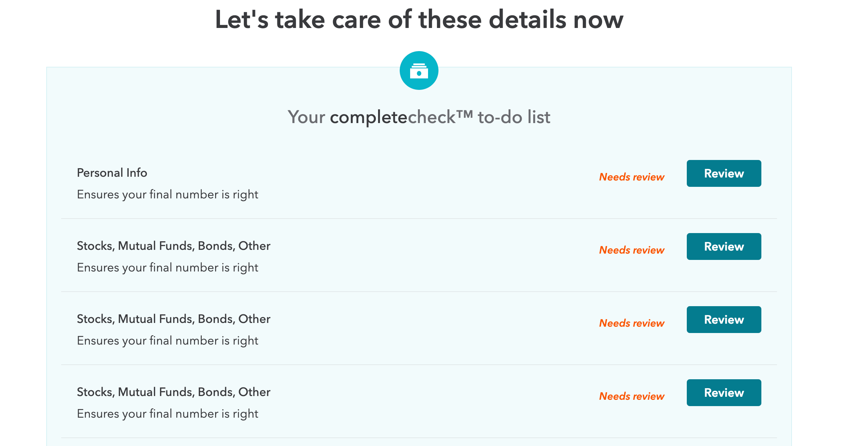Screen dimensions: 868x446
Task: Select the Needs review flag beside Personal Info
Action: point(632,177)
